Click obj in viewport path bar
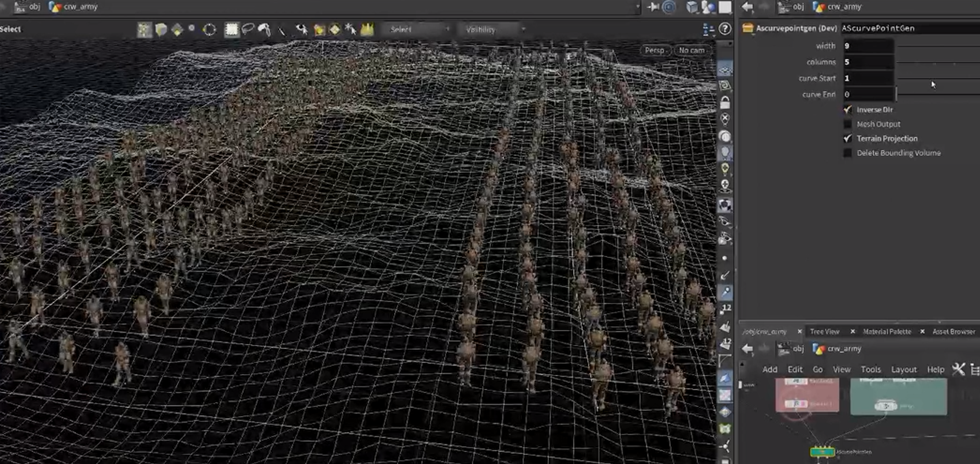 coord(35,7)
